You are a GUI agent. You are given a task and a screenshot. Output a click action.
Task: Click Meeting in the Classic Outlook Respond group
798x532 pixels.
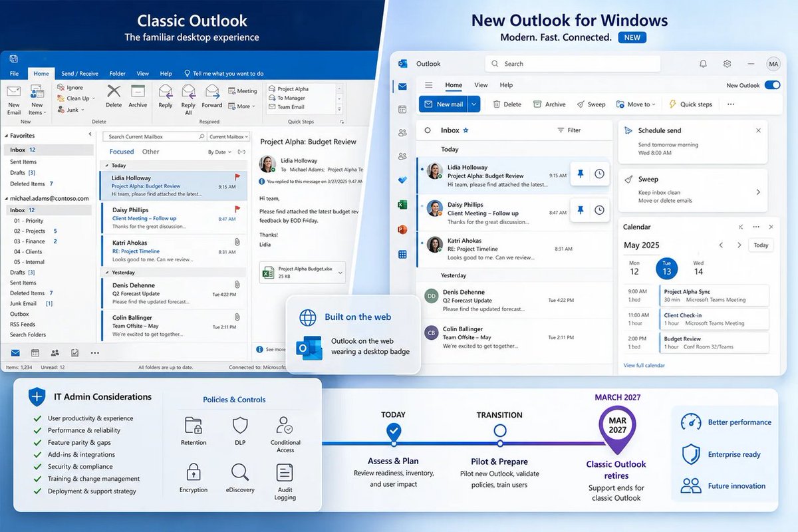[x=242, y=91]
